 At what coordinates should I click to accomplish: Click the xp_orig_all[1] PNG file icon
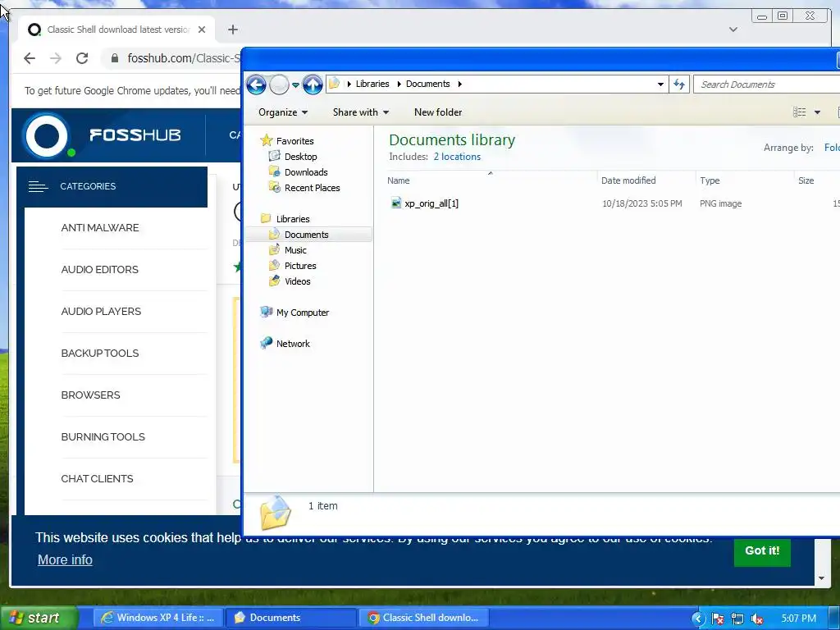click(396, 203)
